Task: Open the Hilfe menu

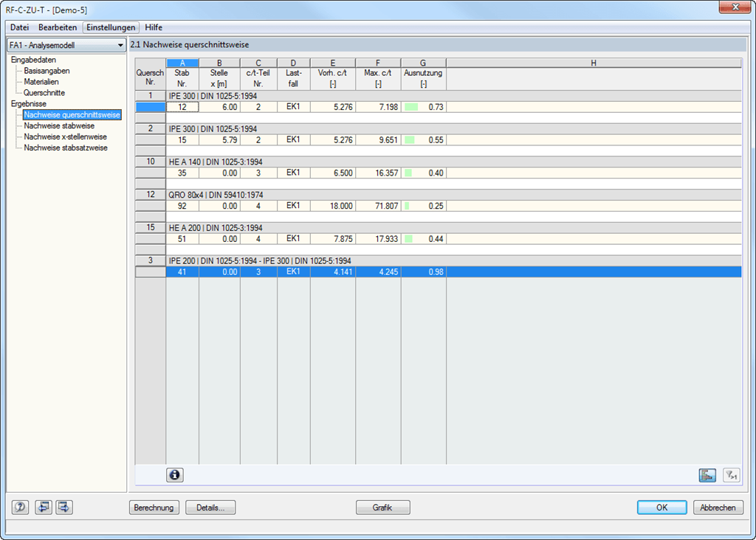Action: pos(154,27)
